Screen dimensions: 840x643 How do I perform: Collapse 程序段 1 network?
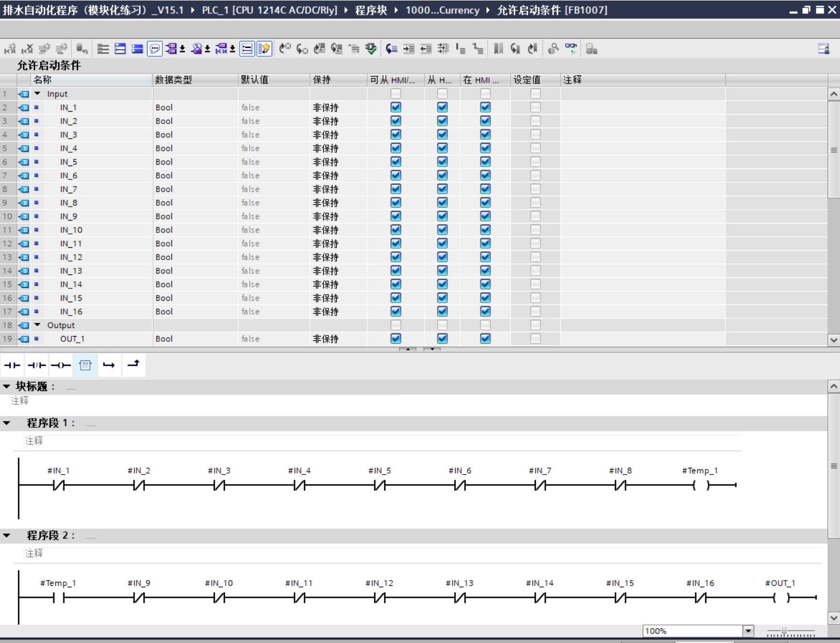(7, 423)
